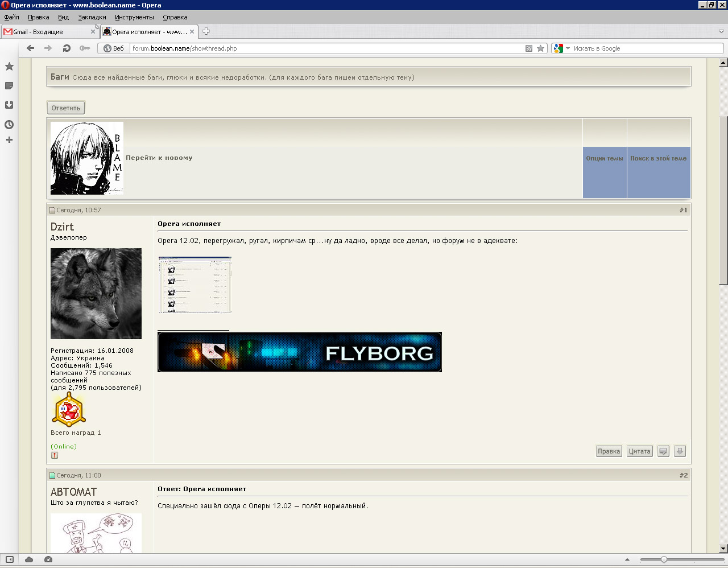Open the Опции темы menu
Screen dimensions: 728x568
(605, 159)
